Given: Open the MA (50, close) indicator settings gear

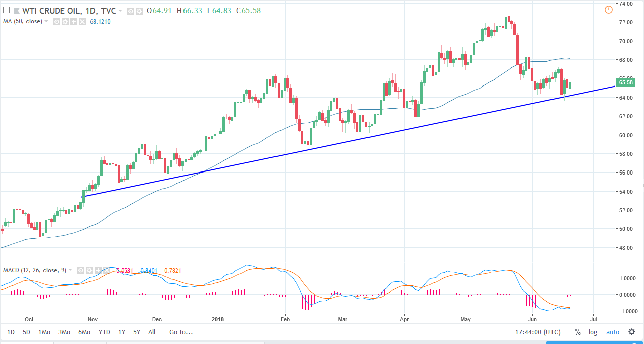Looking at the screenshot, I should click(x=64, y=22).
